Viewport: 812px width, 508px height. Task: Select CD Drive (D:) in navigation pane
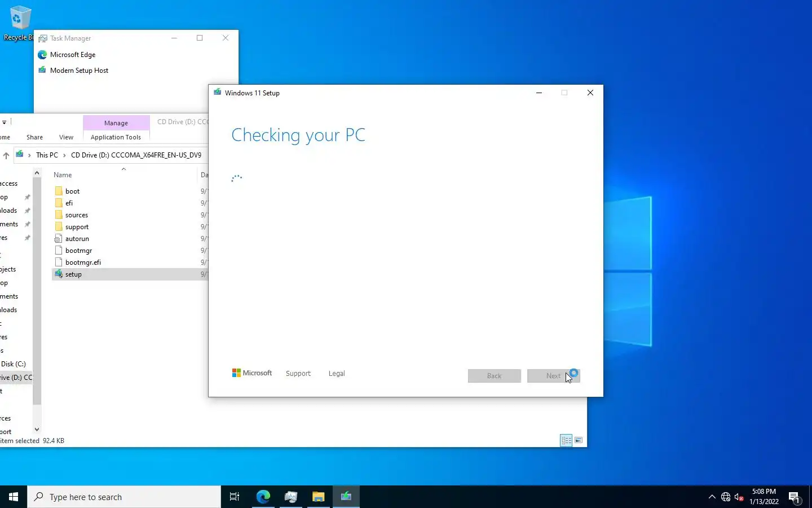[16, 378]
